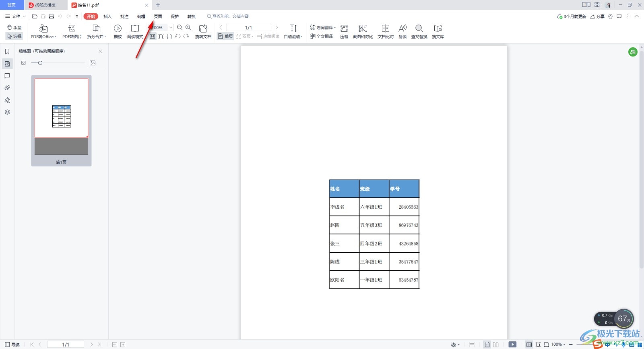Image resolution: width=644 pixels, height=349 pixels.
Task: Click the page number field in ribbon
Action: coord(248,27)
